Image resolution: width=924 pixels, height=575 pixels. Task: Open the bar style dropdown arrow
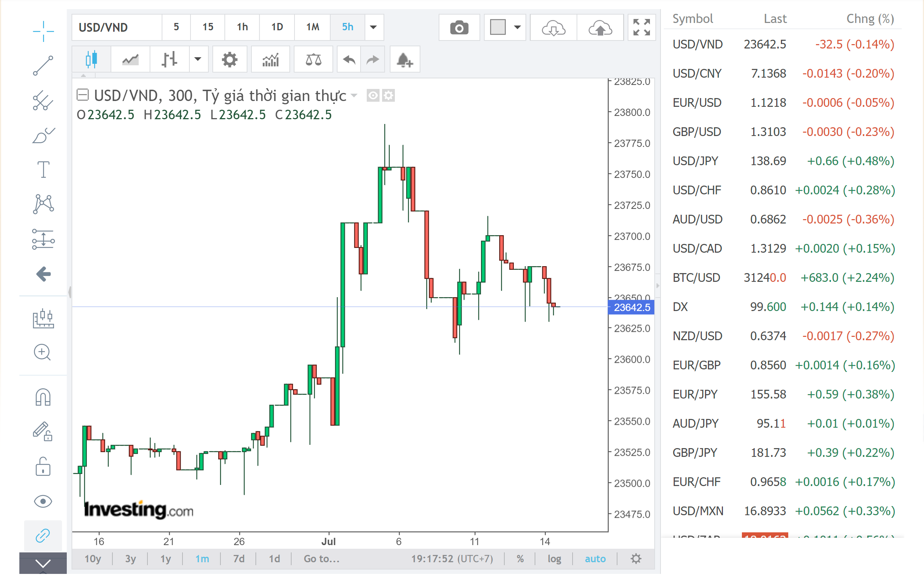point(197,59)
